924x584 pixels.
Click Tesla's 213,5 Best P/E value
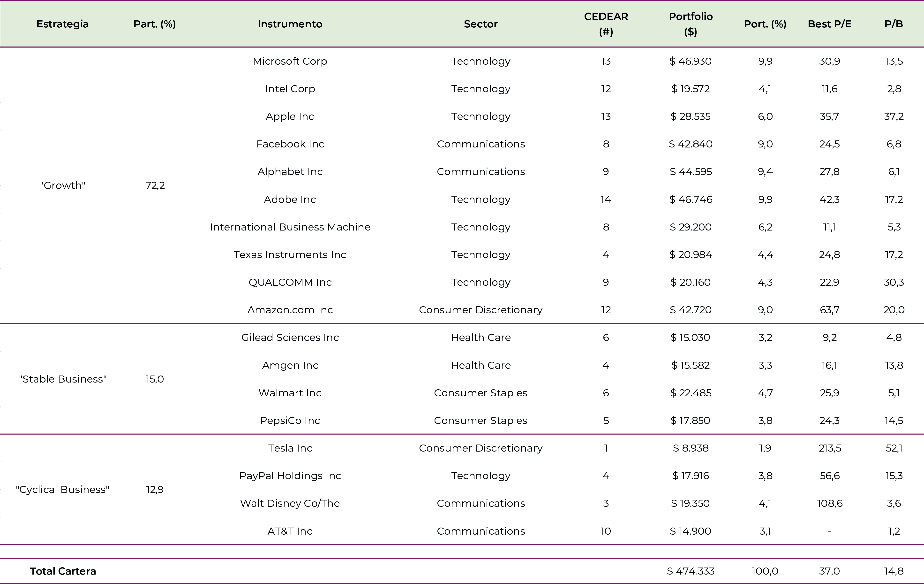[x=829, y=448]
